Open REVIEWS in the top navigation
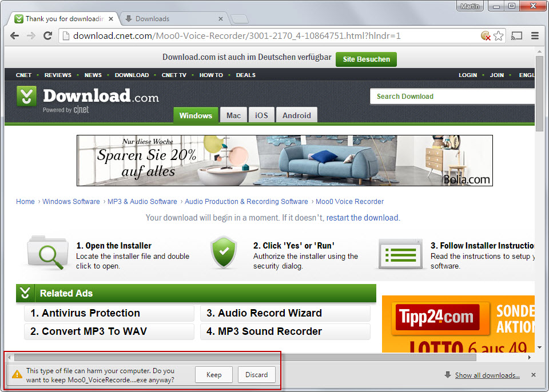This screenshot has height=392, width=549. 58,75
